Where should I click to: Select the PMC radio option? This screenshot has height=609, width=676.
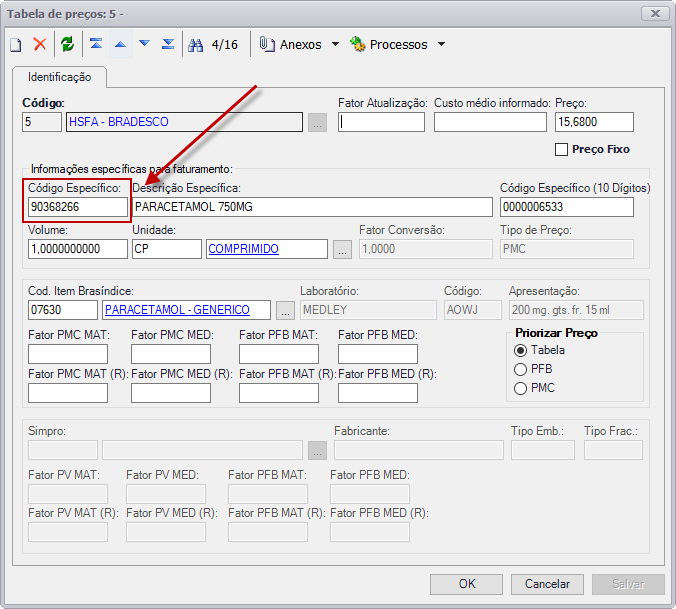(x=520, y=388)
